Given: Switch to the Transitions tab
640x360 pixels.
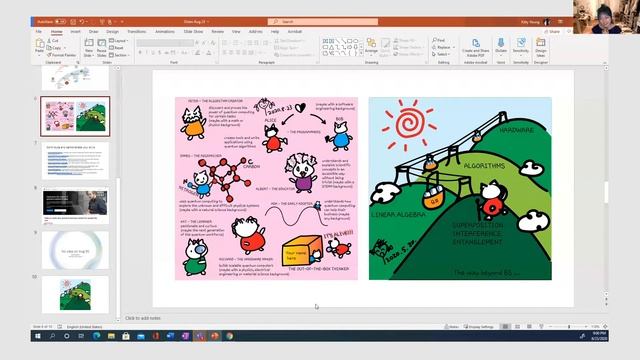Looking at the screenshot, I should (x=136, y=31).
